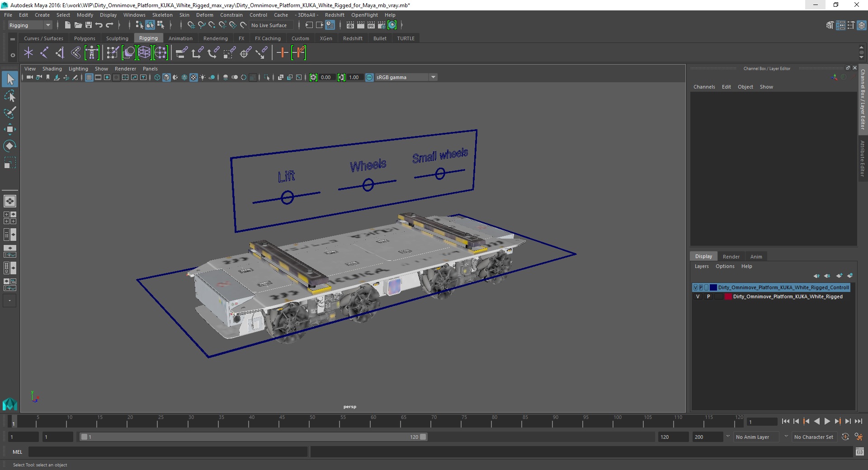Toggle visibility V of the KUKA_White_Rigged layer
Screen dimensions: 868x470
(698, 296)
